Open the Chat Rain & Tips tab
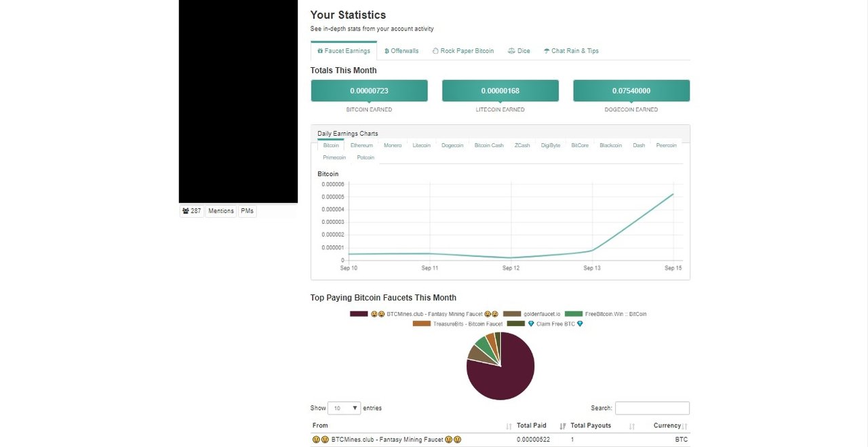868x447 pixels. coord(571,51)
